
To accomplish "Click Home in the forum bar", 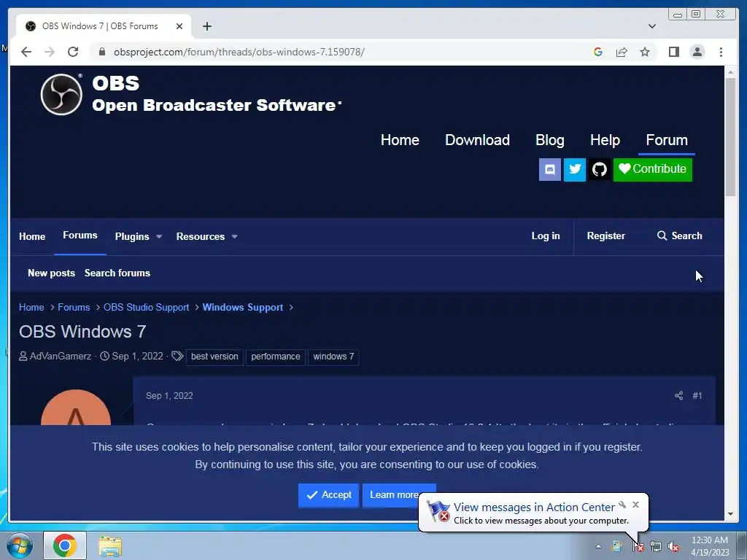I will pos(32,237).
